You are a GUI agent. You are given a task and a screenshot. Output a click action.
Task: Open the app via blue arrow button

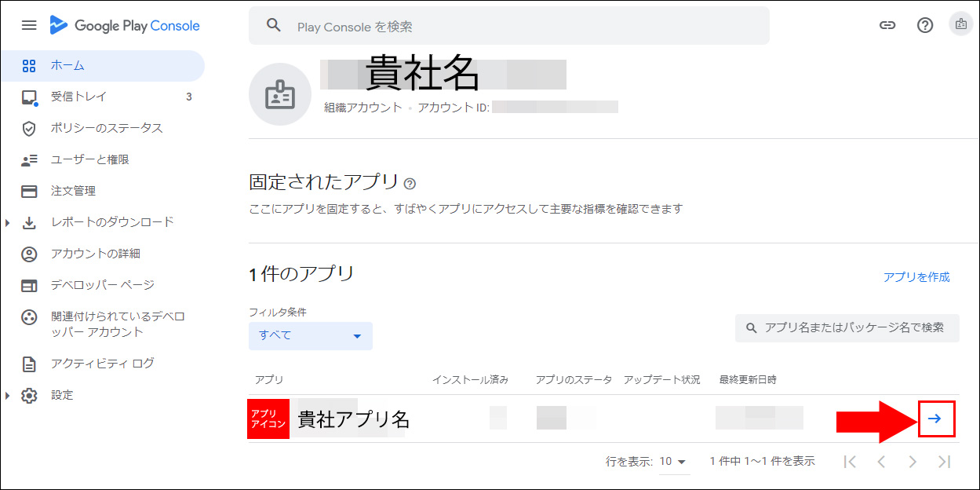click(935, 419)
